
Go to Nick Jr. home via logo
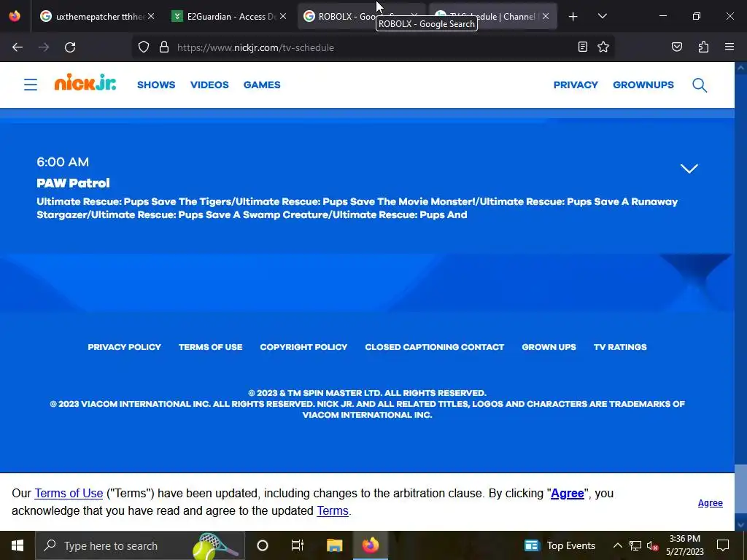tap(85, 82)
